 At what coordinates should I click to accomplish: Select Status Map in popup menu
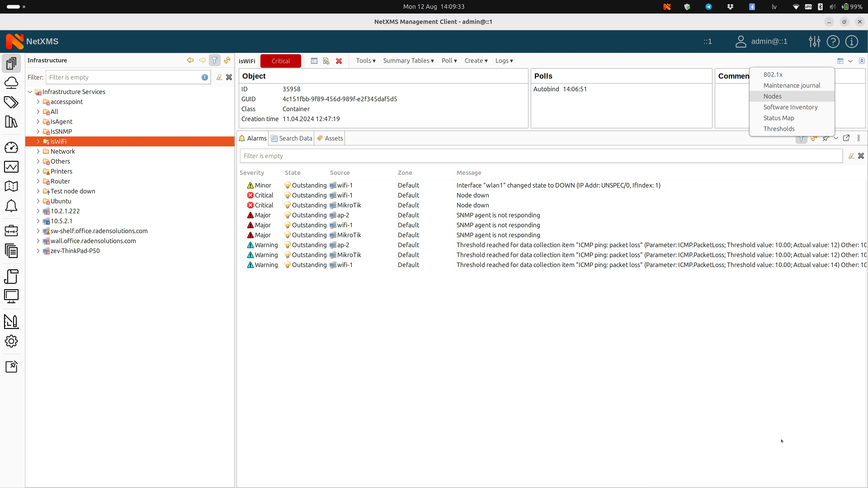pyautogui.click(x=792, y=118)
